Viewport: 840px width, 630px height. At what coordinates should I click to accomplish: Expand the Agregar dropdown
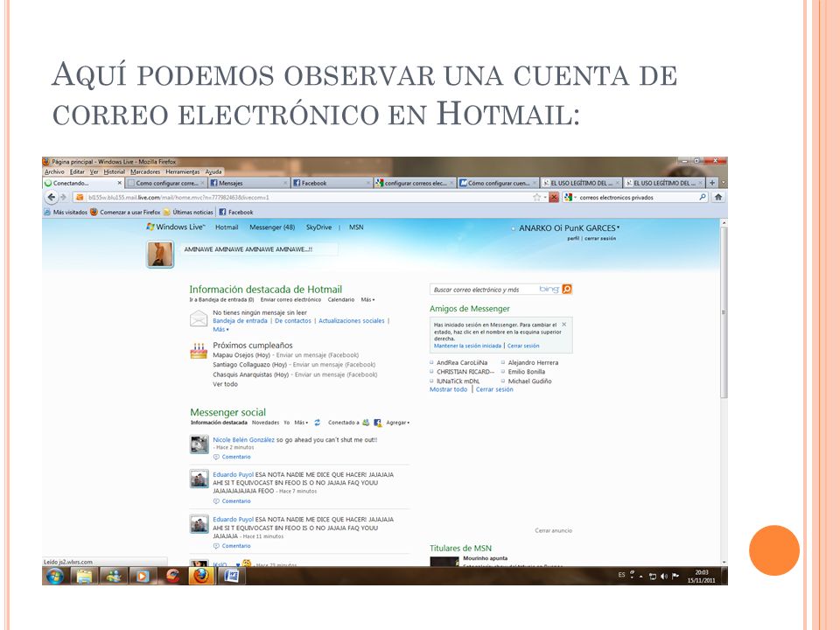coord(397,423)
